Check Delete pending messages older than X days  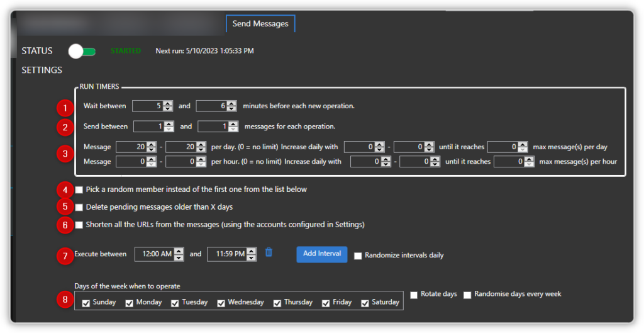(x=79, y=207)
